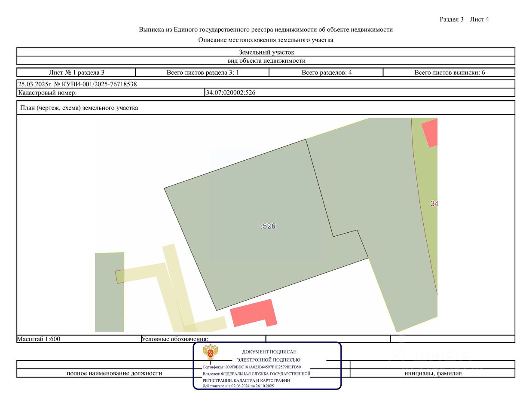Select the title starting "Выписка из Единого государственного реестра"
The image size is (532, 411).
[266, 30]
